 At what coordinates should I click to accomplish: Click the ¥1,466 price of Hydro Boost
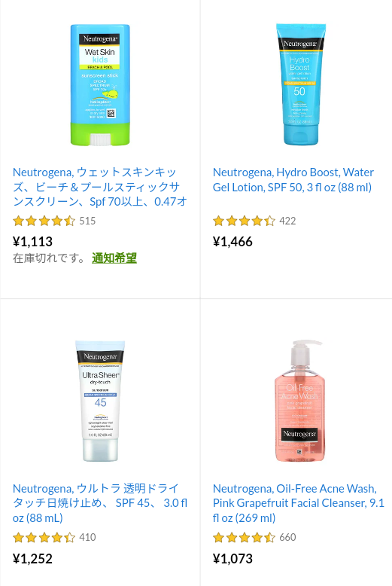(x=232, y=242)
